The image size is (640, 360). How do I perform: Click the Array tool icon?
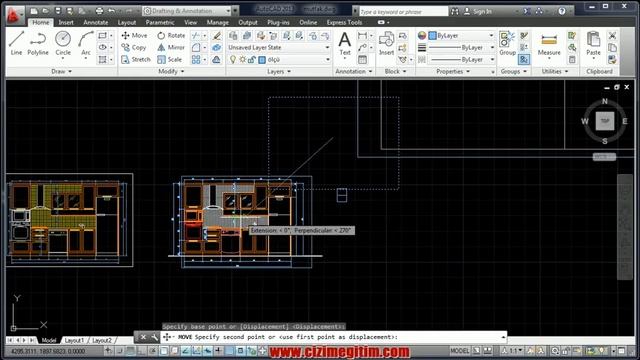tap(196, 60)
